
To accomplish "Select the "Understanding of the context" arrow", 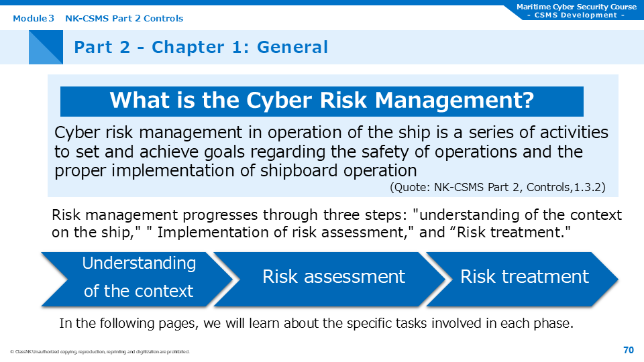I will click(x=138, y=278).
